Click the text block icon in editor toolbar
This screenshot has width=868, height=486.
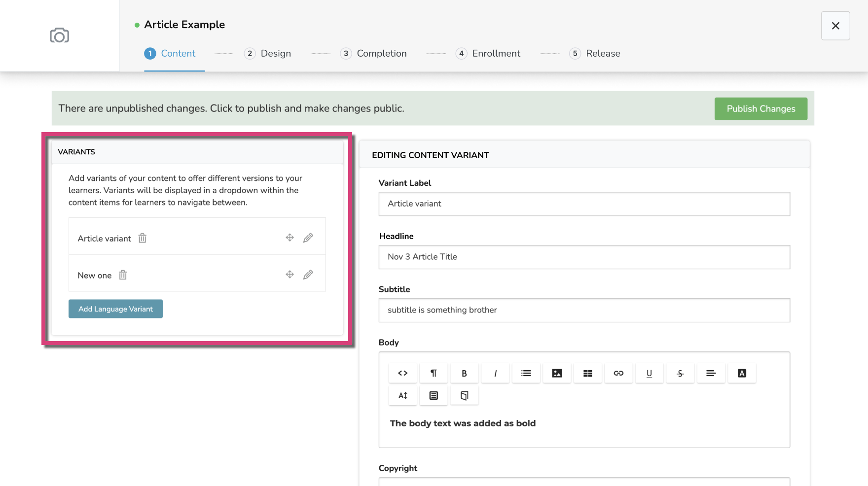(434, 395)
